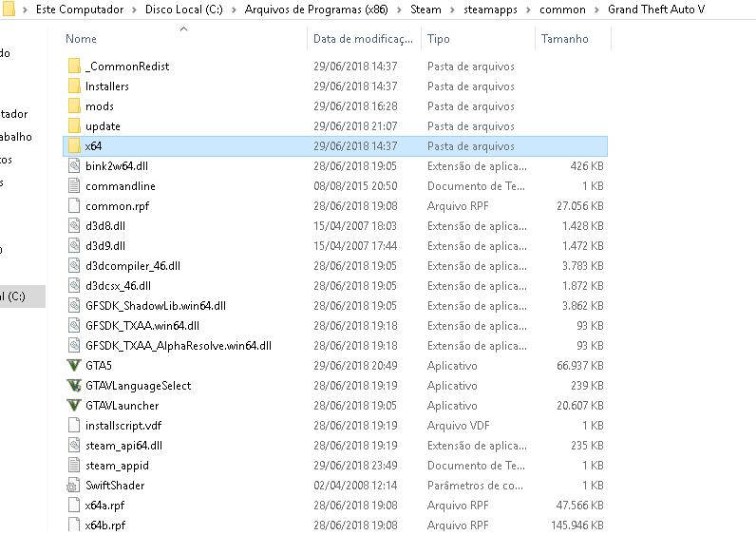Viewport: 756px width, 535px height.
Task: Click the update folder icon
Action: coord(74,126)
